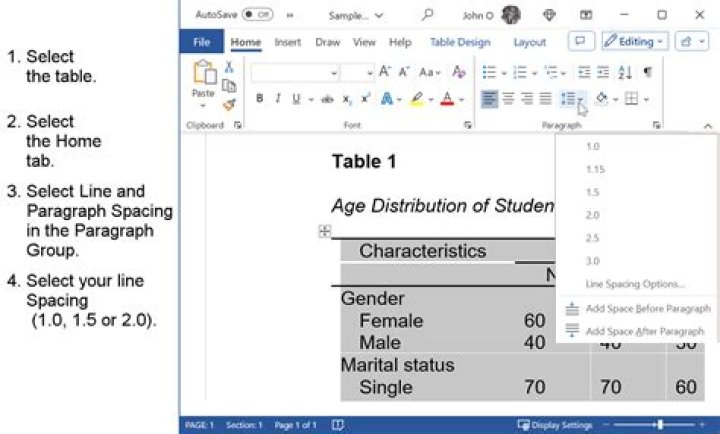Click the Cut scissors icon
The width and height of the screenshot is (720, 434).
(x=229, y=67)
